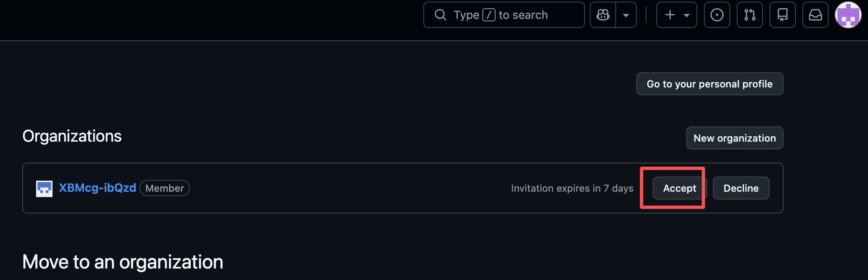This screenshot has height=280, width=868.
Task: Open the Repositories icon in header
Action: click(782, 15)
